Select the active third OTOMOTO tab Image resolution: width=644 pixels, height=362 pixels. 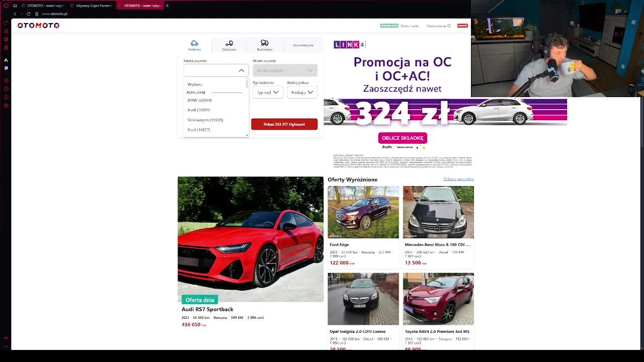139,6
